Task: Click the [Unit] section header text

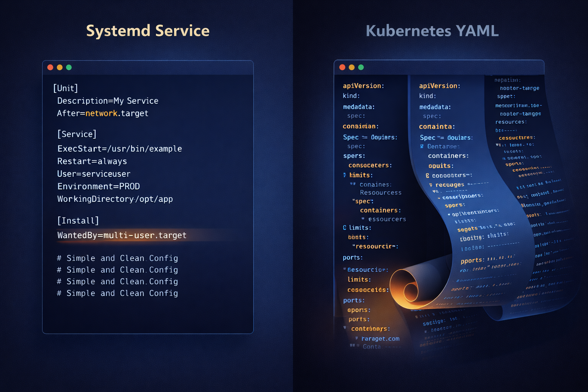Action: point(65,88)
